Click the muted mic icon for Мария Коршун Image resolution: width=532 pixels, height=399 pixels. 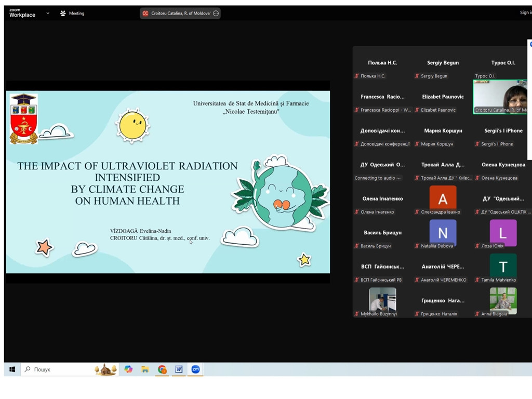pos(417,144)
